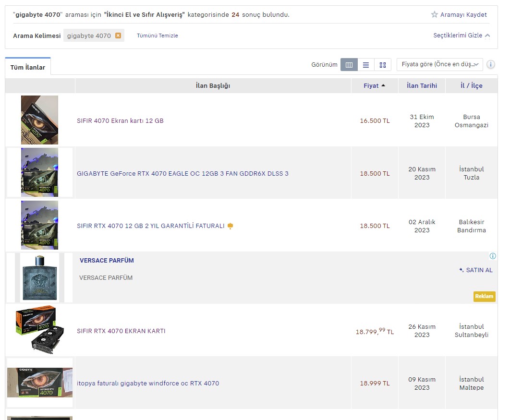Image resolution: width=510 pixels, height=420 pixels.
Task: Click the Aramayı Kaydet link
Action: pos(463,14)
